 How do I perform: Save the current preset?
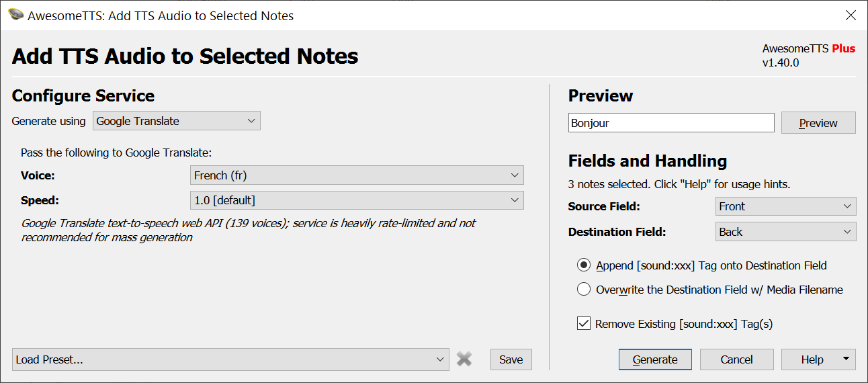[x=511, y=359]
